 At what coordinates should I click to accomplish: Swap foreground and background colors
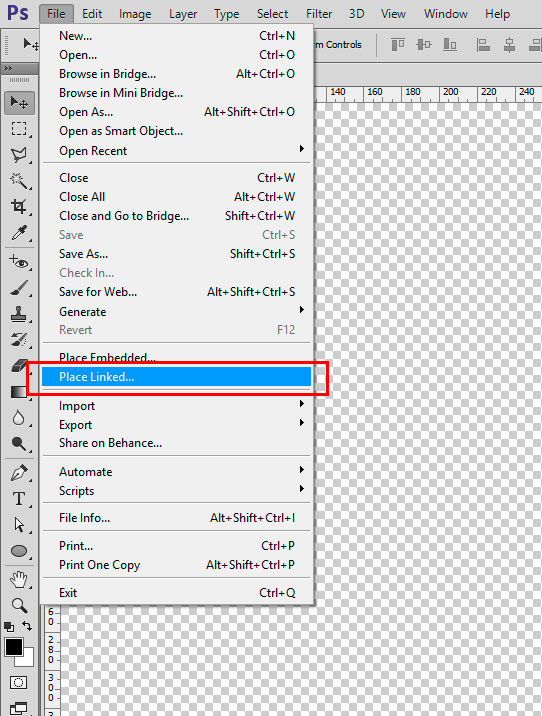[27, 626]
